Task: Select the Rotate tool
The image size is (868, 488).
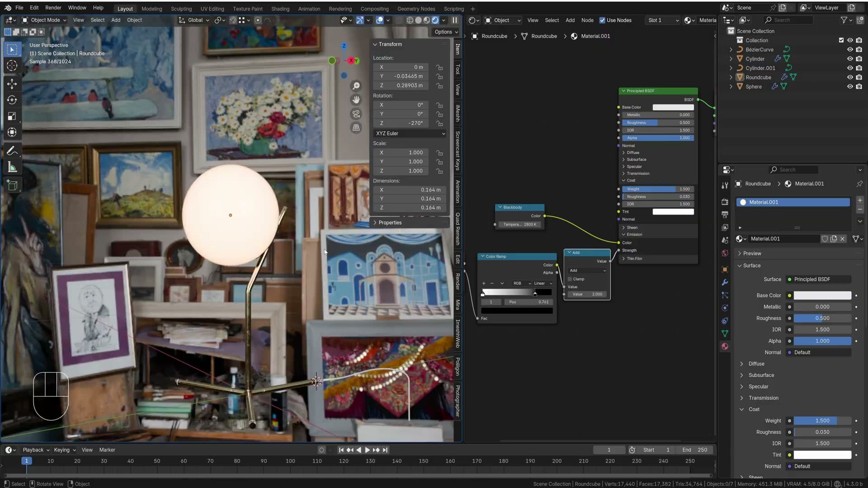Action: (x=12, y=100)
